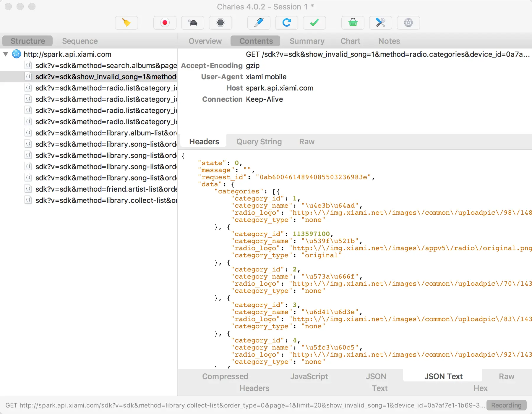Click the Host header value spark.api.xiami.com
This screenshot has height=414, width=532.
coord(280,88)
